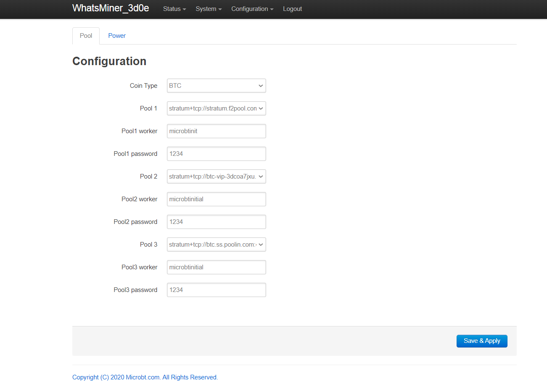
Task: Open the Microbt.com copyright link
Action: click(145, 377)
